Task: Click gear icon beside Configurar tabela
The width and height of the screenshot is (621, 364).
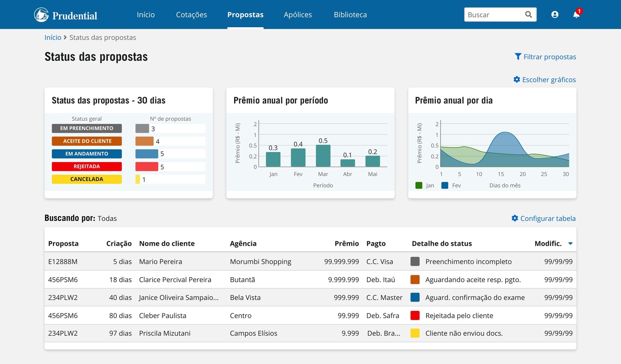Action: click(x=515, y=218)
